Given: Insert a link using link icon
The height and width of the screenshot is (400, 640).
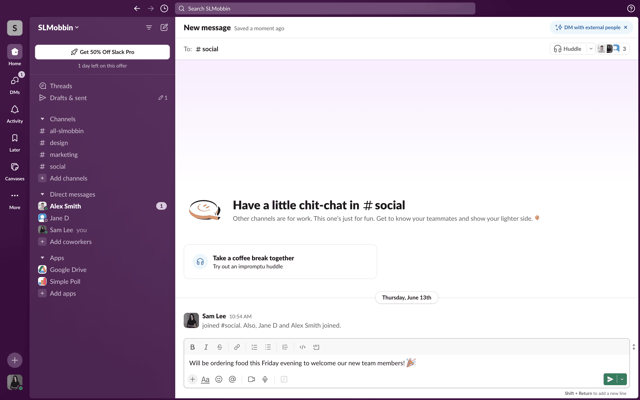Looking at the screenshot, I should [237, 347].
